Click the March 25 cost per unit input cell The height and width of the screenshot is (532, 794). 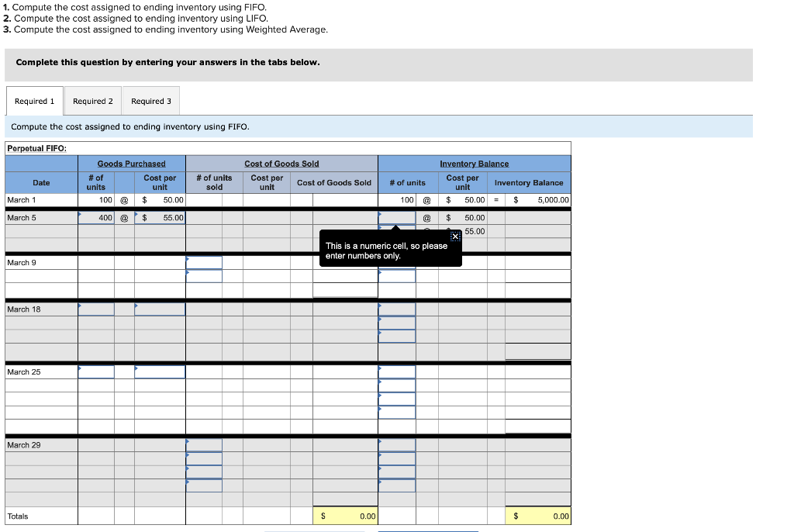[x=161, y=371]
